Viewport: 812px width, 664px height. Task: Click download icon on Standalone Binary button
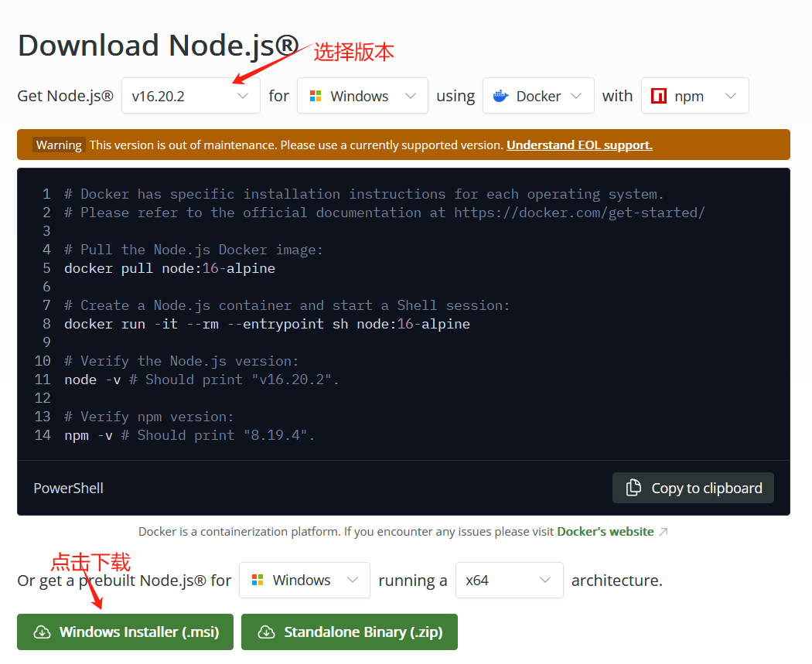266,632
